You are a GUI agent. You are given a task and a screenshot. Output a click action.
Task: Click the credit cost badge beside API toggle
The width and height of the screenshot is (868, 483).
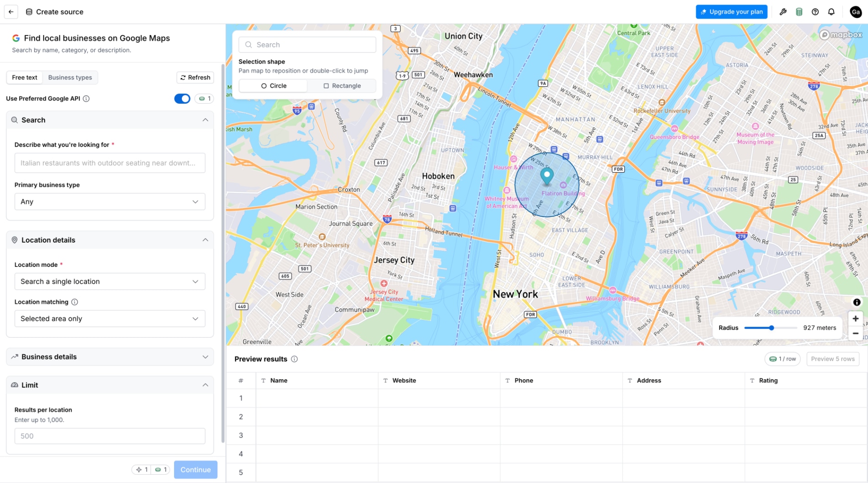(x=204, y=99)
